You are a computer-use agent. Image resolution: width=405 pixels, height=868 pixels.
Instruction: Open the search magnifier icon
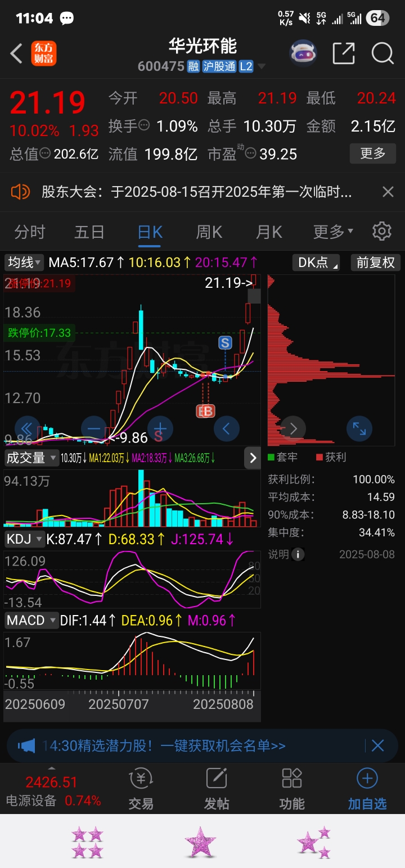pyautogui.click(x=382, y=53)
